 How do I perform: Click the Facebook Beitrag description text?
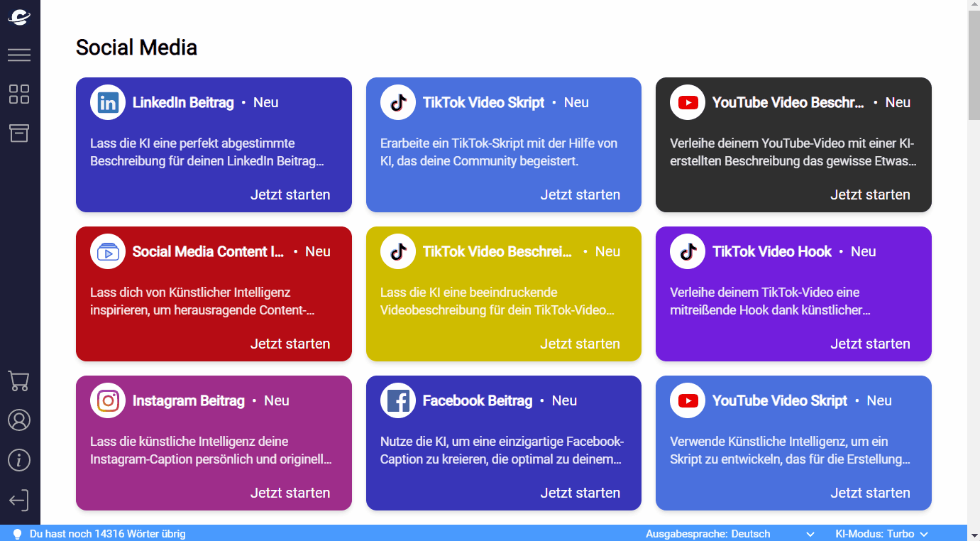(502, 450)
